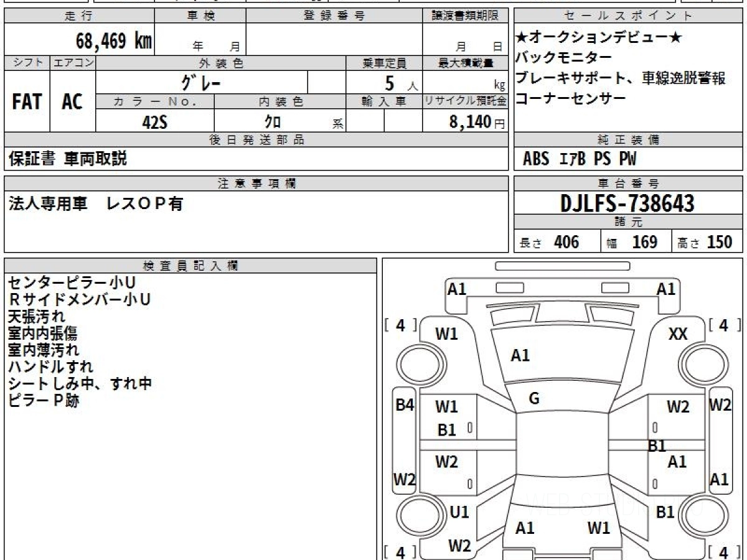Click the 乗車定員 header

(x=384, y=63)
